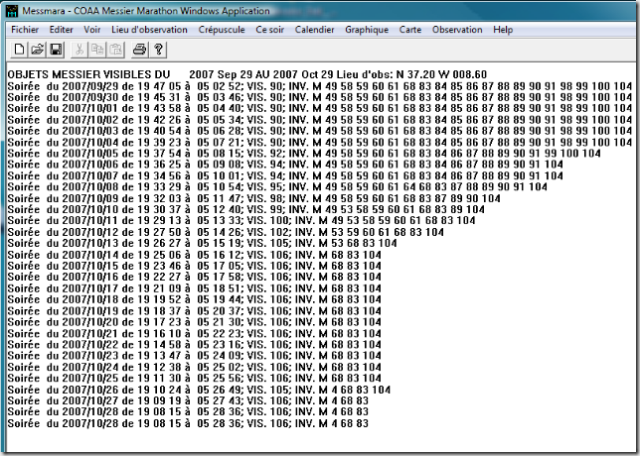Image resolution: width=640 pixels, height=456 pixels.
Task: Open the Lieu d'observation menu
Action: click(x=149, y=30)
